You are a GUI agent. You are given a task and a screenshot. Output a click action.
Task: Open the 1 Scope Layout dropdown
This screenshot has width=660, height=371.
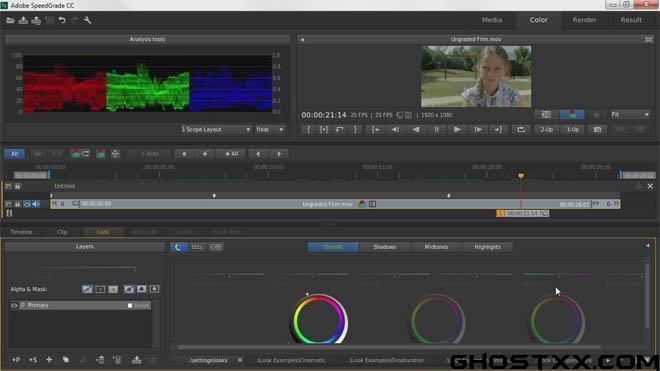coord(216,129)
